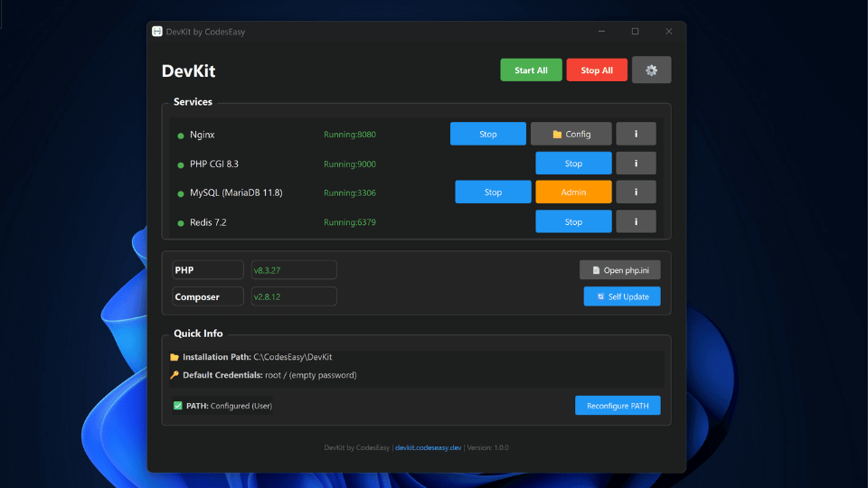Show info for the Redis 7.2 service
Screen dimensions: 868x488
pyautogui.click(x=636, y=221)
